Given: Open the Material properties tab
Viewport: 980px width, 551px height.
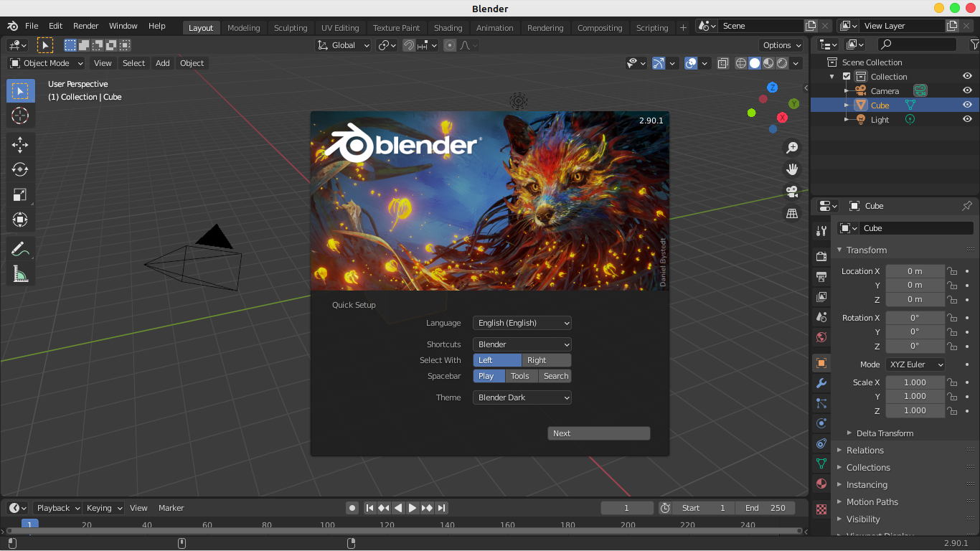Looking at the screenshot, I should coord(821,484).
